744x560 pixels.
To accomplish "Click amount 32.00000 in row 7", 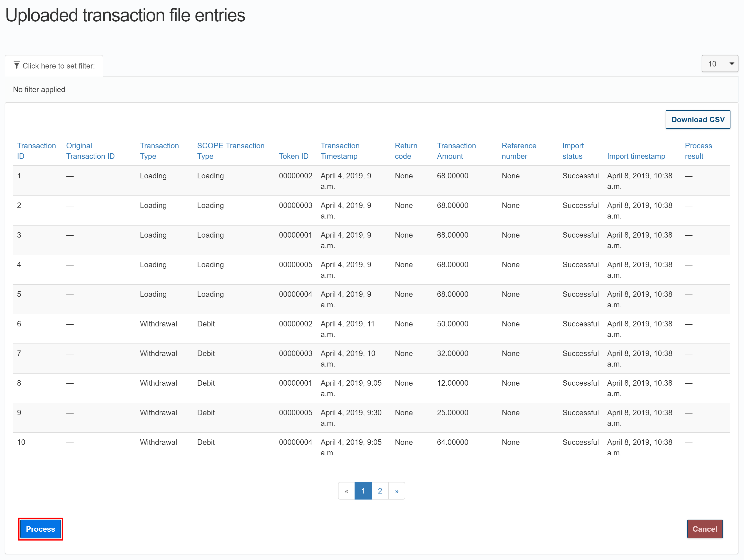I will pos(452,353).
